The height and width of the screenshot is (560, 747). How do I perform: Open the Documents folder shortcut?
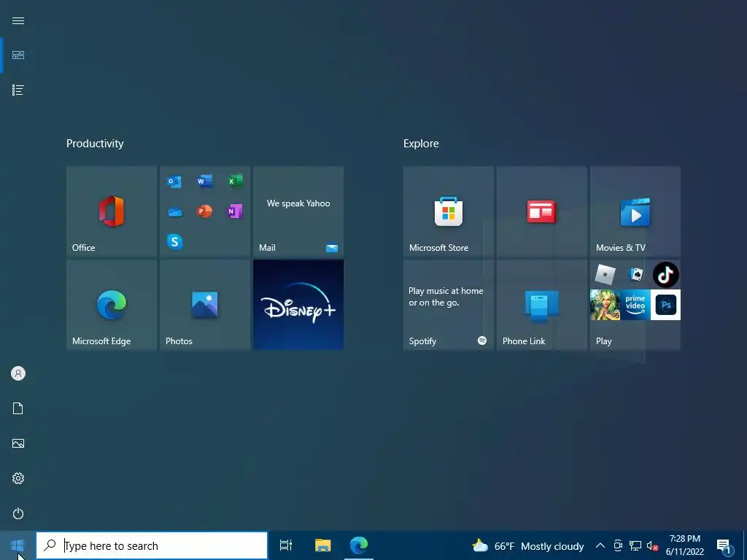[18, 408]
